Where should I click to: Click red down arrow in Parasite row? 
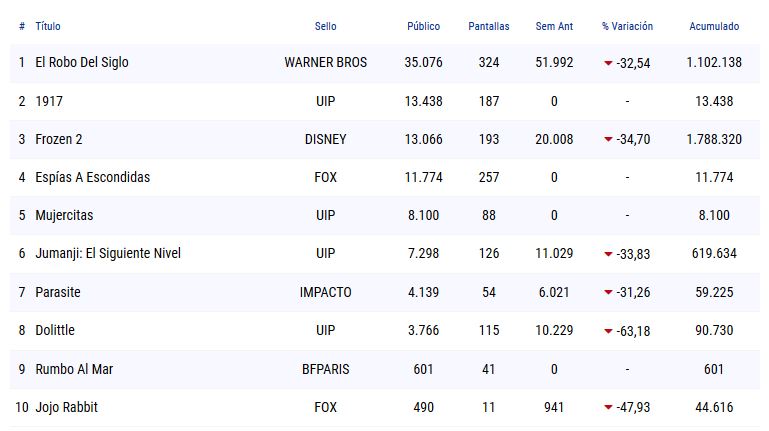tap(608, 293)
